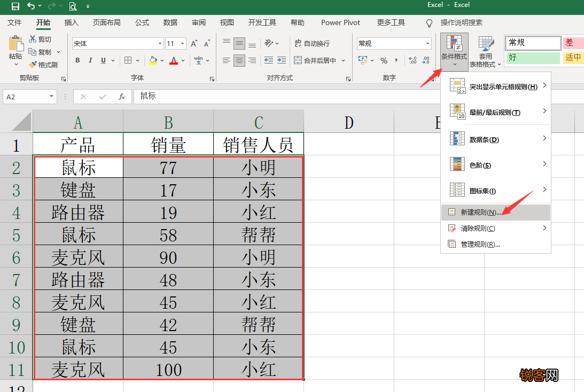Screen dimensions: 584x392
Task: Open print preview from quick access toolbar
Action: tap(73, 6)
